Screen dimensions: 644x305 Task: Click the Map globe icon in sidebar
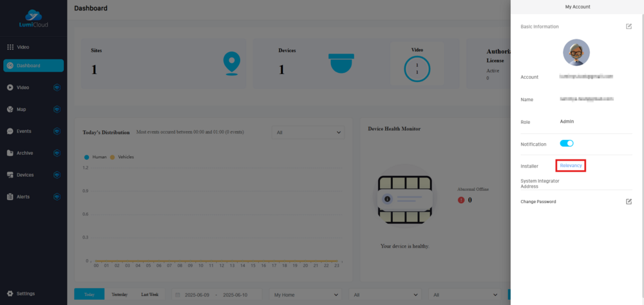[x=10, y=109]
